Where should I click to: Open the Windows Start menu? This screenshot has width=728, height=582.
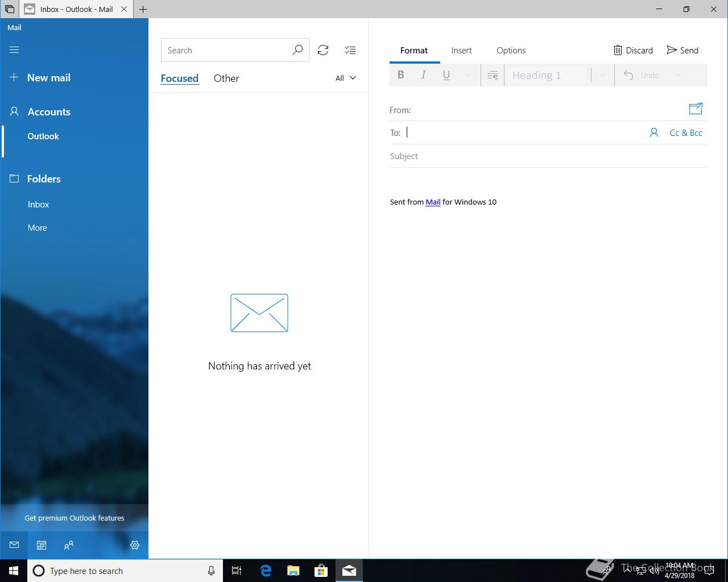[14, 571]
